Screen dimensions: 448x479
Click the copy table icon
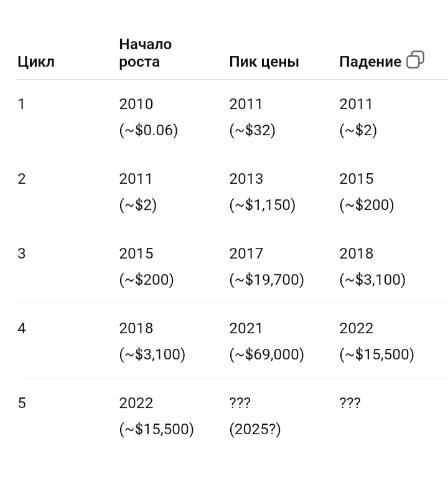(416, 60)
